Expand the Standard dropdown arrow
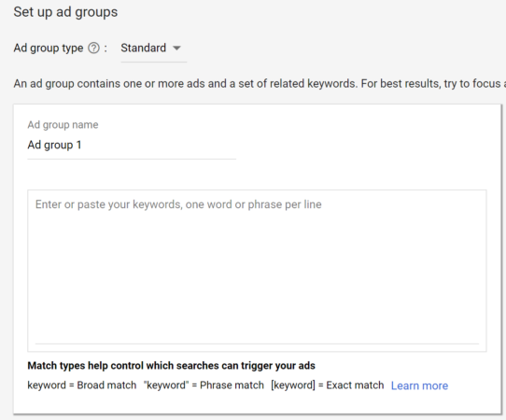The image size is (506, 420). 176,49
